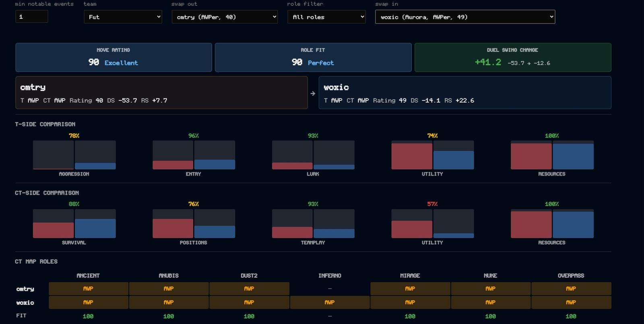Image resolution: width=644 pixels, height=324 pixels.
Task: Open the team dropdown showing Fut
Action: (x=123, y=17)
